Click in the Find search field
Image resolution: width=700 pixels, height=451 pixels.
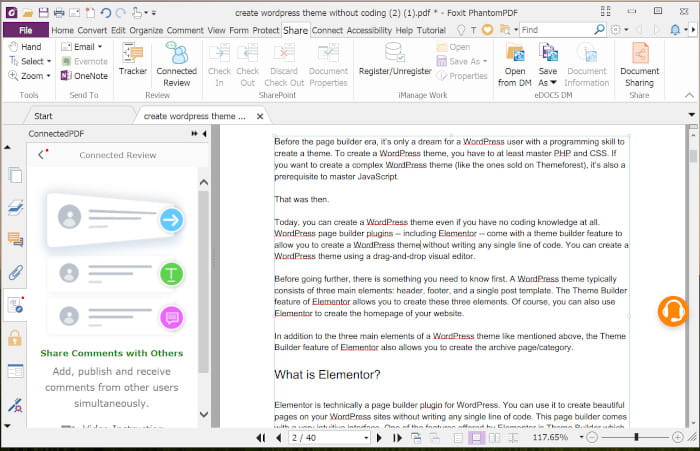pyautogui.click(x=556, y=30)
